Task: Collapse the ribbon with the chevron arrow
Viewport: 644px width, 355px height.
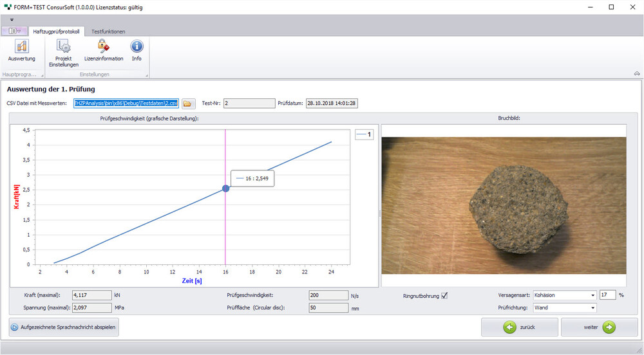Action: tap(637, 73)
